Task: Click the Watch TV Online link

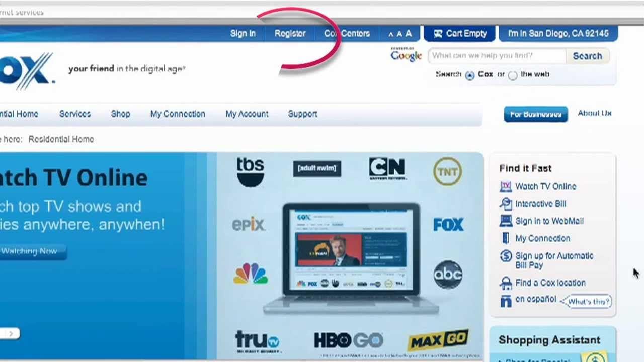Action: click(545, 186)
